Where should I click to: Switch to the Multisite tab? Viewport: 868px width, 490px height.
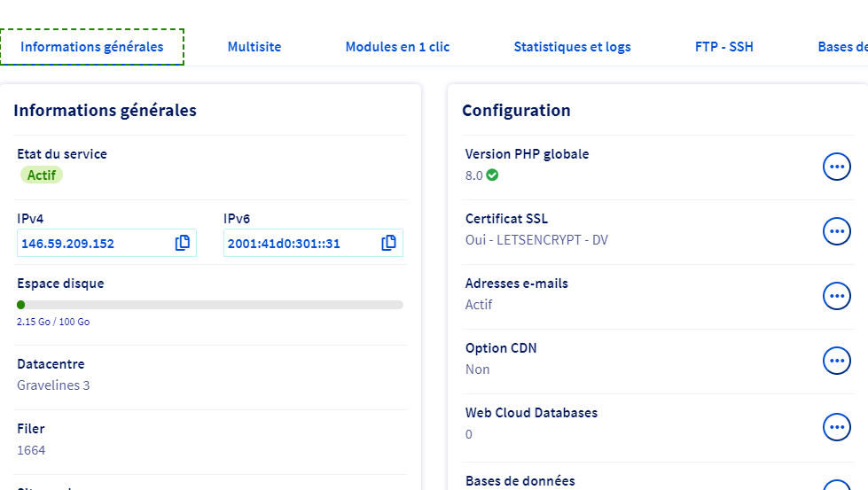click(x=254, y=47)
